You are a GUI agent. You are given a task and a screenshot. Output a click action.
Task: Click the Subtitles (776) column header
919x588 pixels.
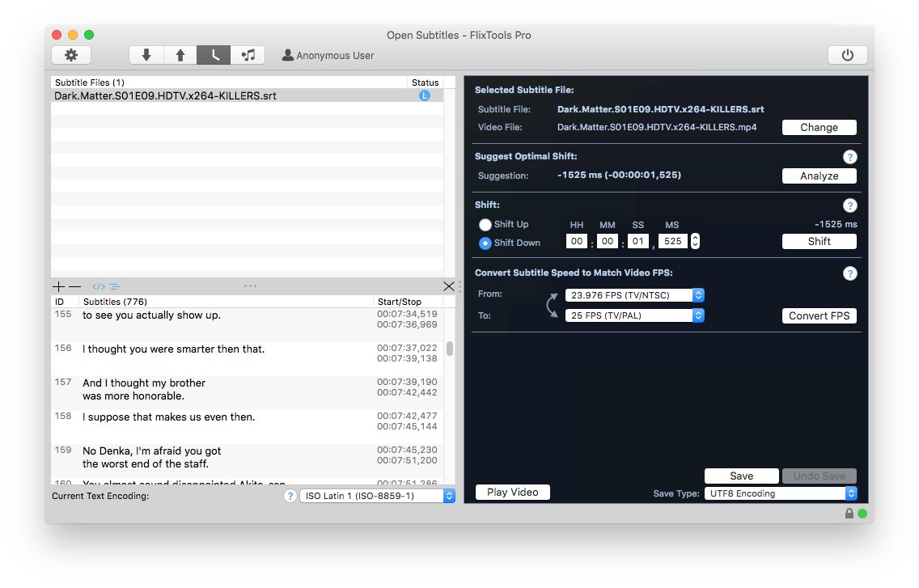(x=227, y=302)
